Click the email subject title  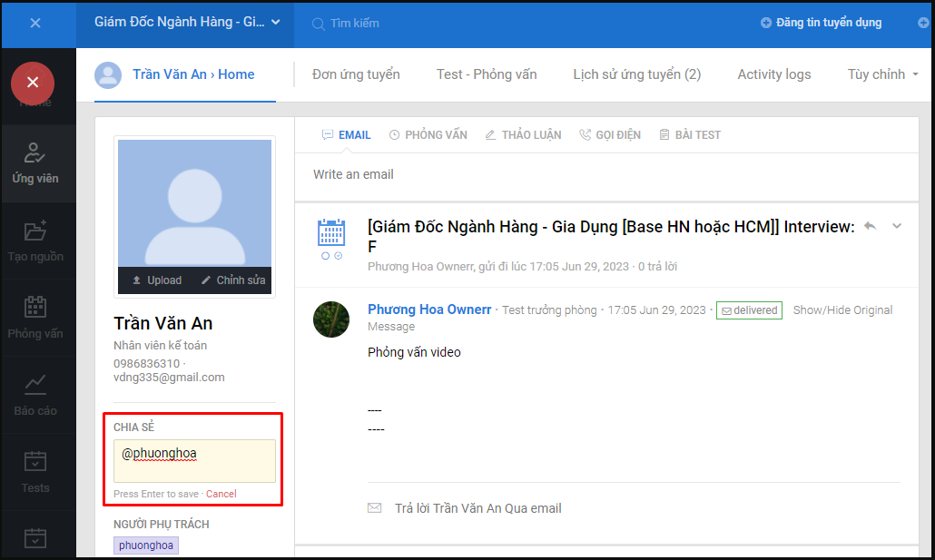click(x=611, y=237)
